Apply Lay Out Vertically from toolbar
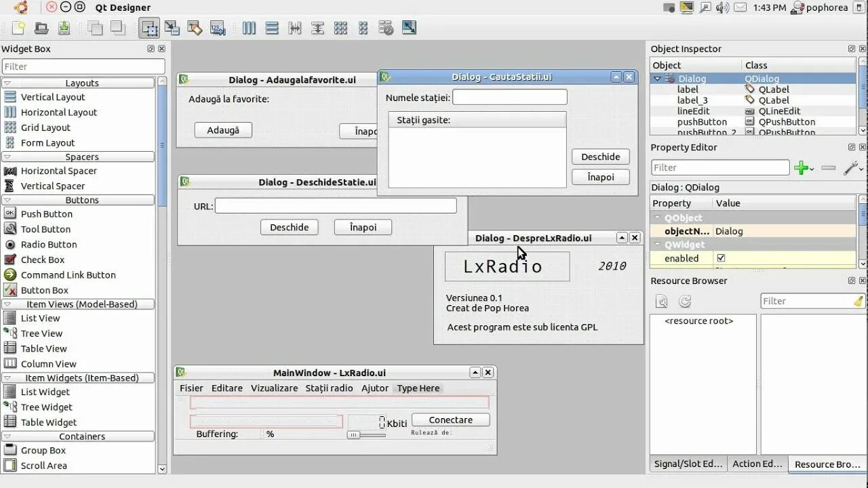The width and height of the screenshot is (868, 488). click(x=272, y=28)
